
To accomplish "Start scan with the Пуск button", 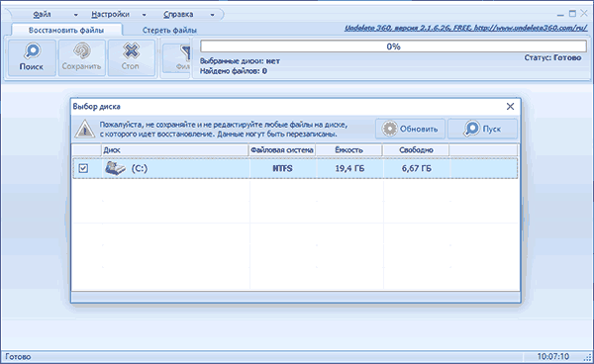I will (x=483, y=129).
